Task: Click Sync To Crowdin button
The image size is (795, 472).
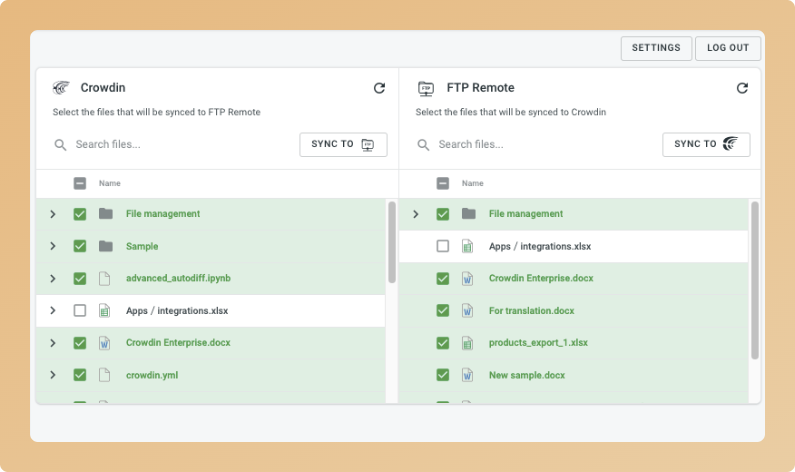Action: coord(706,144)
